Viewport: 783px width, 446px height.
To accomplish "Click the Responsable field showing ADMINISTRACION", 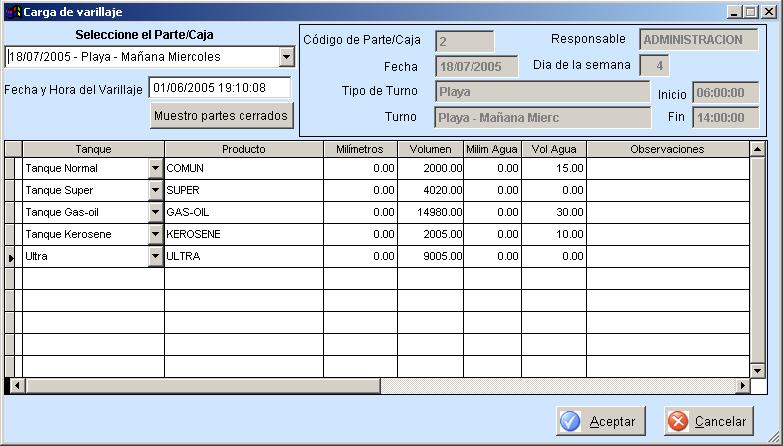I will [x=699, y=40].
